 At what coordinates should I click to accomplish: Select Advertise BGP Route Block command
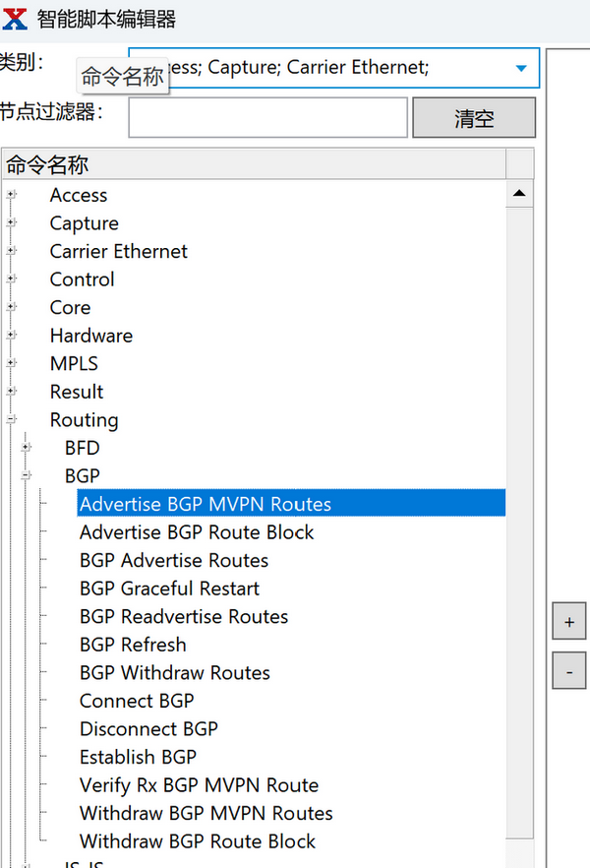pos(197,532)
